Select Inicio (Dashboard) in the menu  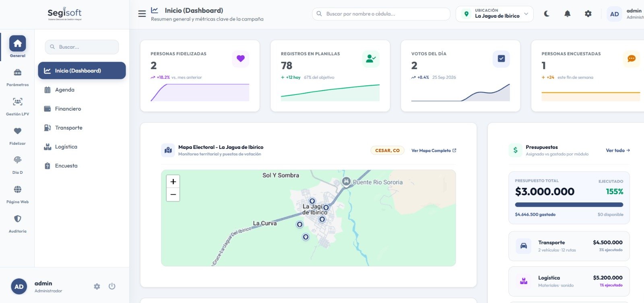pos(82,70)
